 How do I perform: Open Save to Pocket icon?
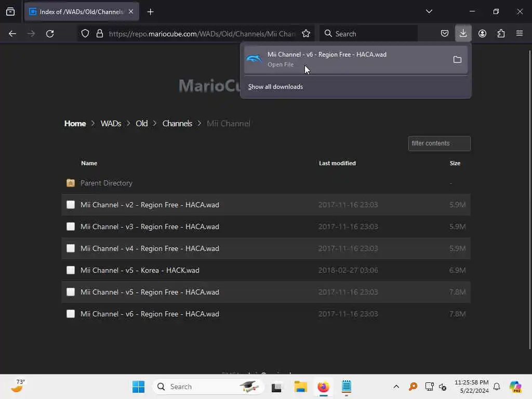(445, 34)
